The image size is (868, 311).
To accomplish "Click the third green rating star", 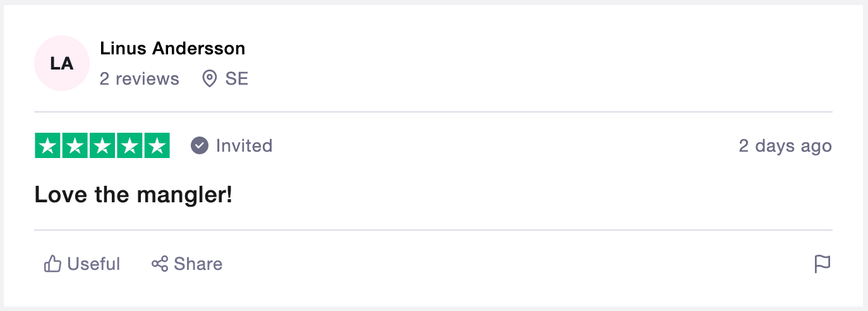I will 102,146.
